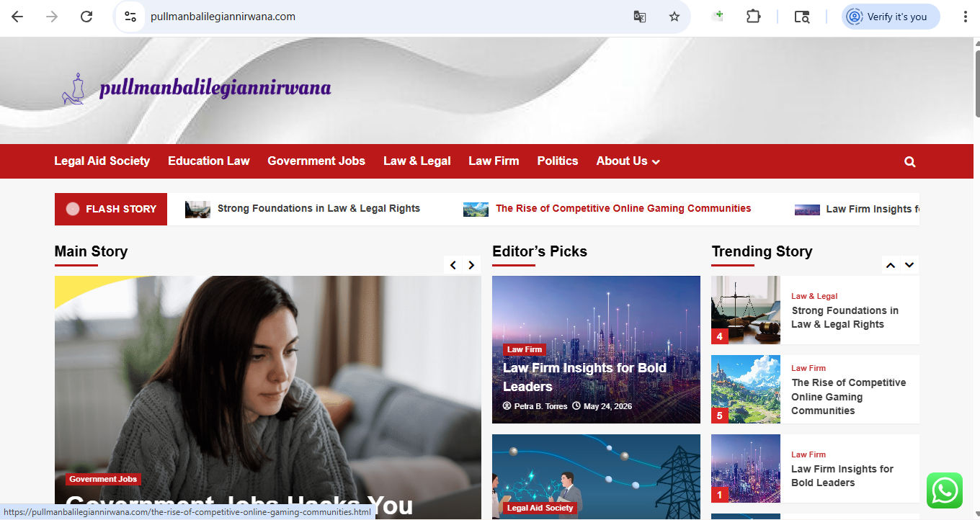Image resolution: width=980 pixels, height=520 pixels.
Task: Open the Government Jobs menu item
Action: coord(316,161)
